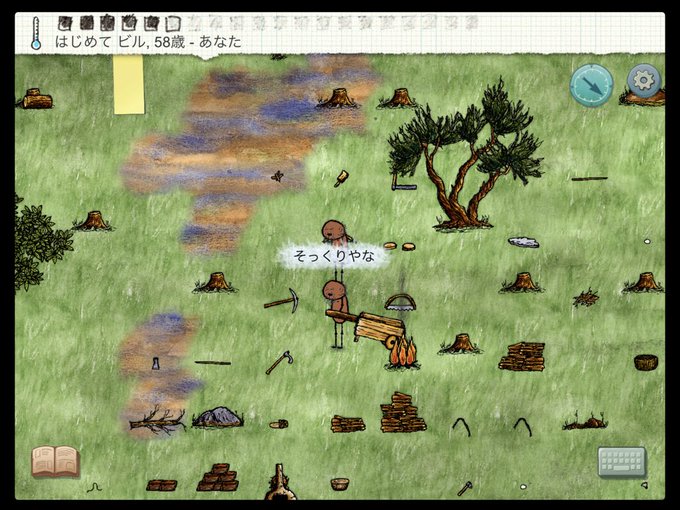Open the chat keyboard button
Viewport: 680px width, 510px height.
[622, 462]
